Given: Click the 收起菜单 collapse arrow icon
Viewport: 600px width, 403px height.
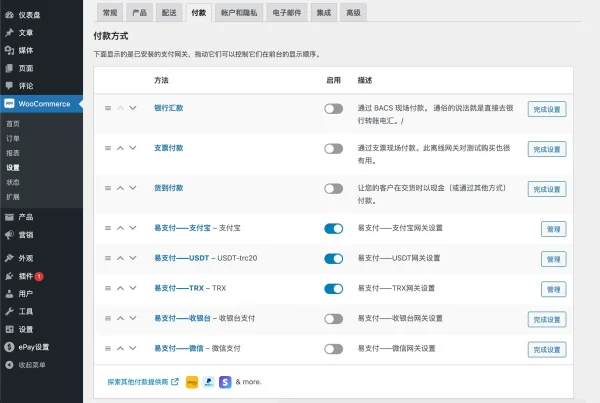Looking at the screenshot, I should tap(9, 365).
